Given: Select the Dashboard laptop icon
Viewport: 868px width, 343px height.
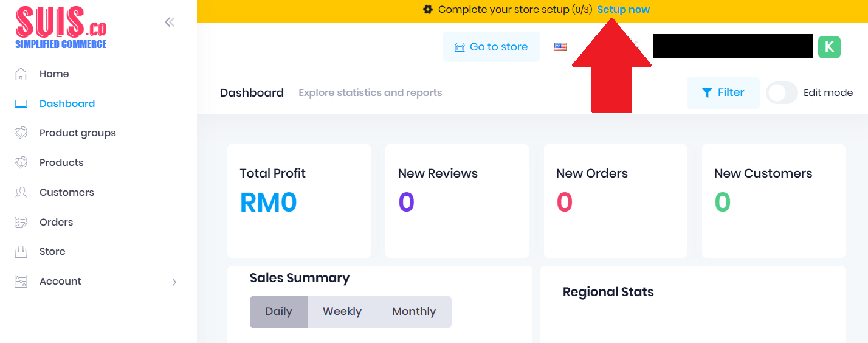Looking at the screenshot, I should (21, 104).
